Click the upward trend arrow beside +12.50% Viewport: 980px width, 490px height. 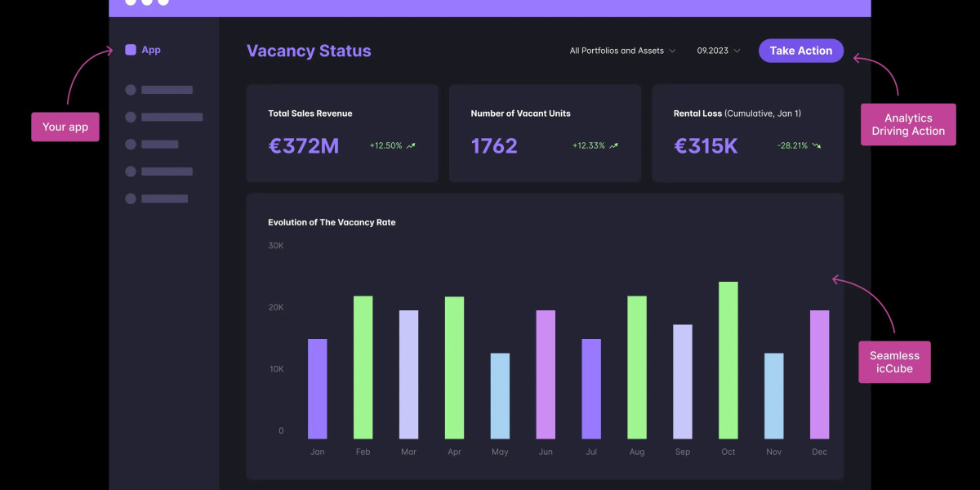tap(411, 146)
